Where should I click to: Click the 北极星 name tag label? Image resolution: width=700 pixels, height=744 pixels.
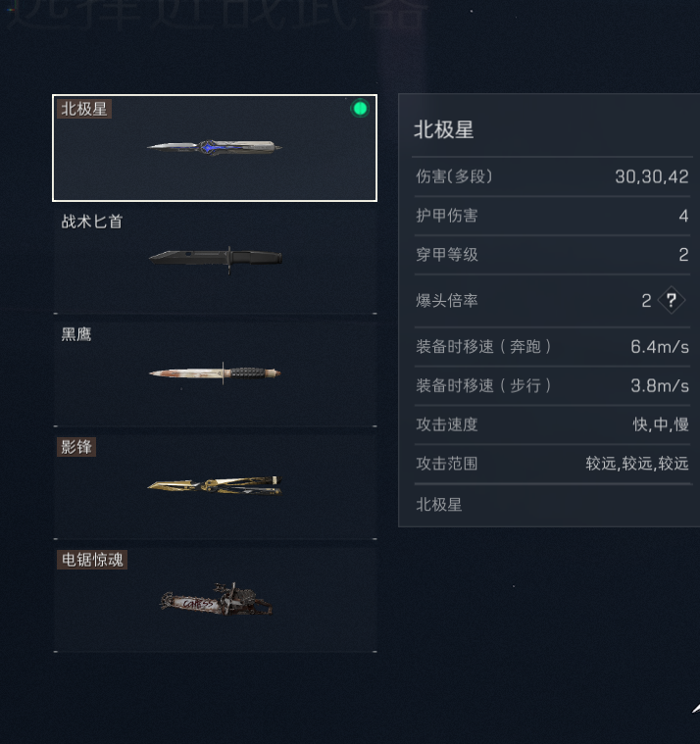point(84,109)
